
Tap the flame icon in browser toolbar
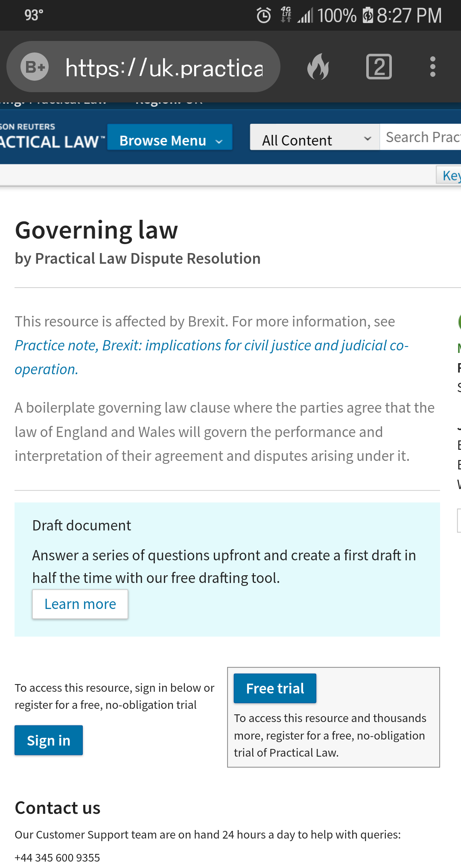pos(318,67)
